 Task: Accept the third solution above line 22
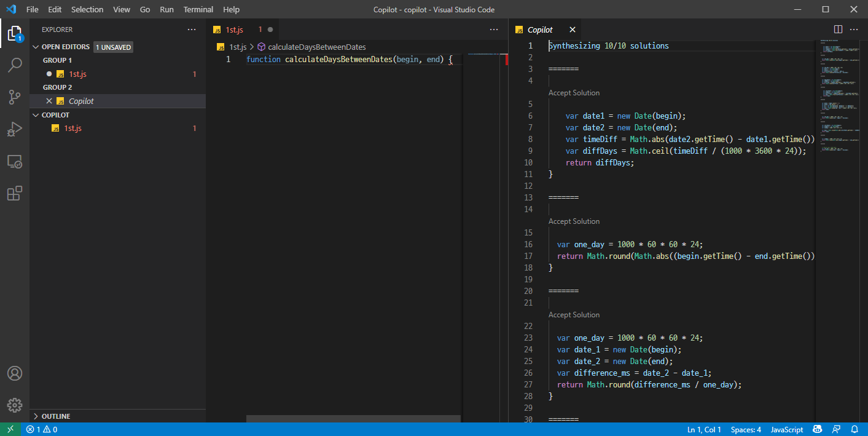(574, 315)
